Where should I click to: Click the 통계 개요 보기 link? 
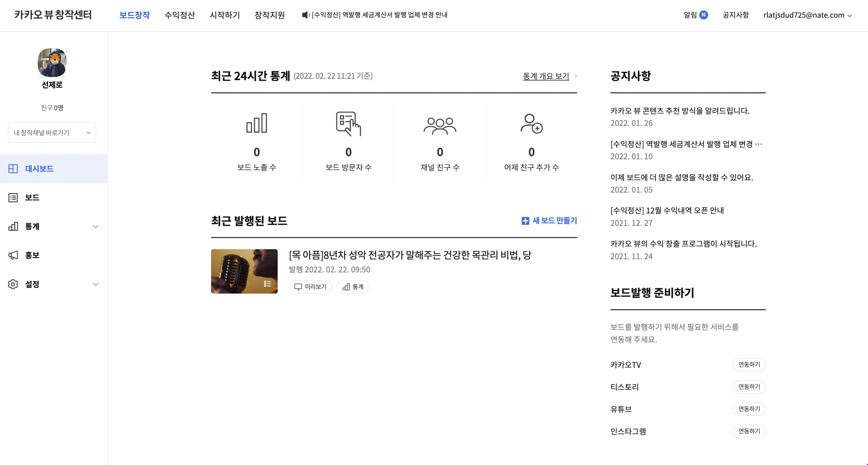(546, 76)
